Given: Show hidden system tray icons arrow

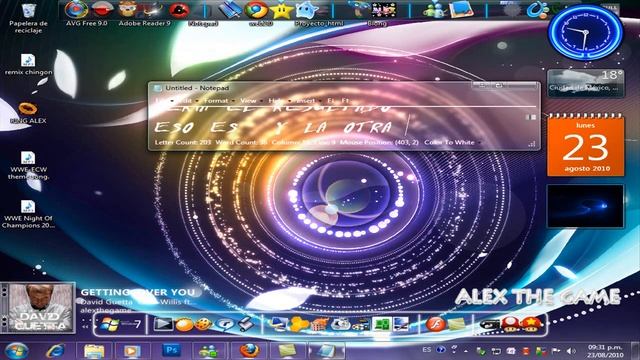Looking at the screenshot, I should 466,351.
